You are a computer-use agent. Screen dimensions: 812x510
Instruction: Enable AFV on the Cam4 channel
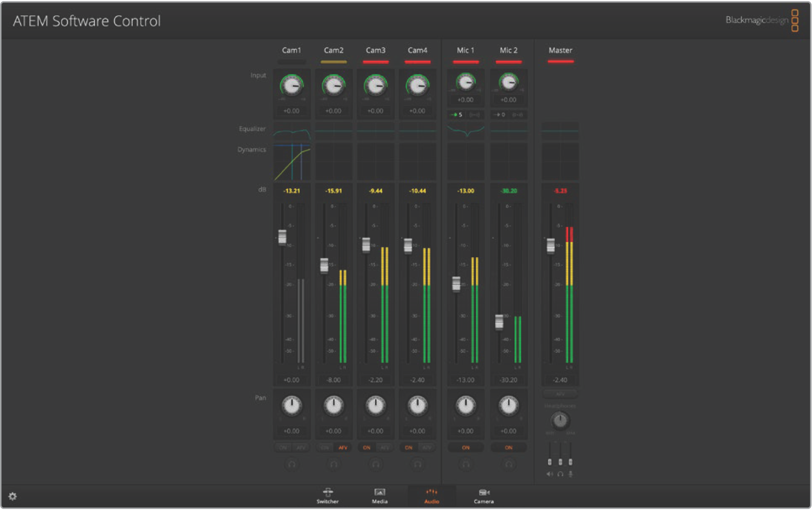pyautogui.click(x=427, y=448)
